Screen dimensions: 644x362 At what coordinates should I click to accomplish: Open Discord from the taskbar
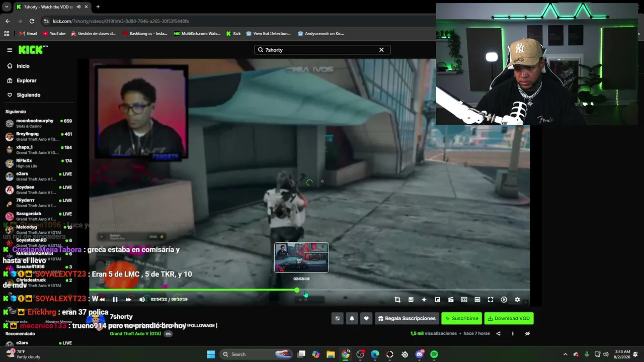420,354
